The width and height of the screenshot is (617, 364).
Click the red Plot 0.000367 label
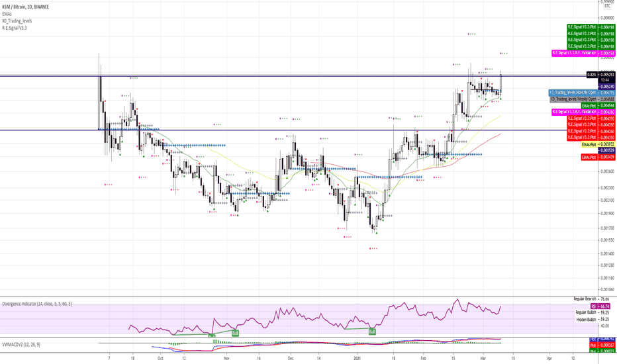point(602,345)
